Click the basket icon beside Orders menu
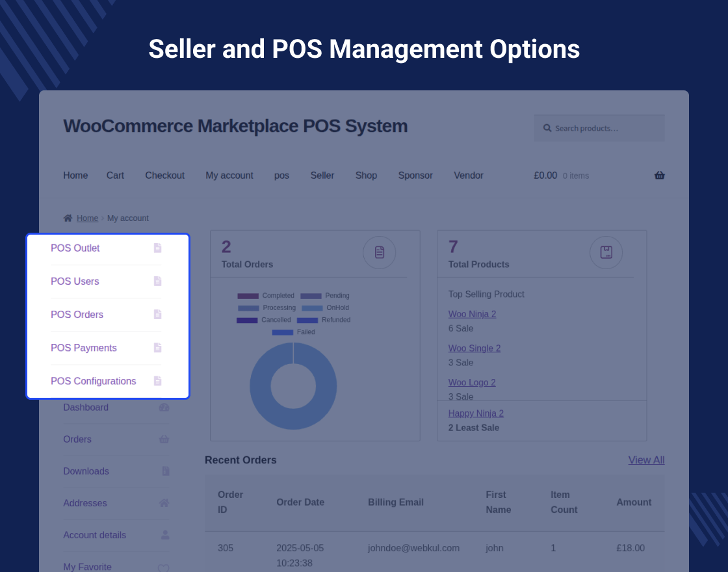 coord(164,439)
